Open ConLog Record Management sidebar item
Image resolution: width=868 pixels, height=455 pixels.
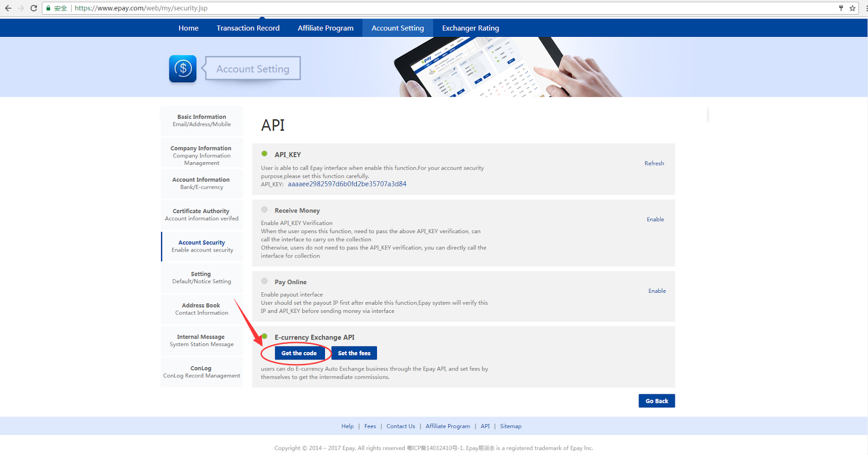coord(202,372)
